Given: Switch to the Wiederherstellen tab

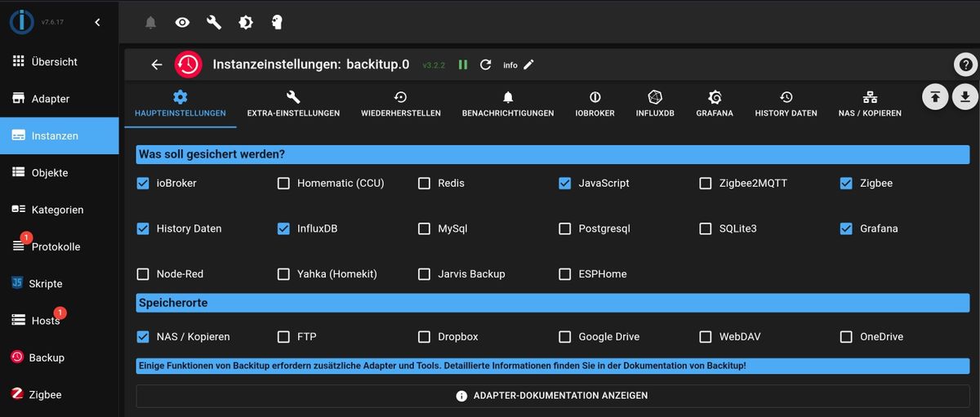Looking at the screenshot, I should 400,104.
